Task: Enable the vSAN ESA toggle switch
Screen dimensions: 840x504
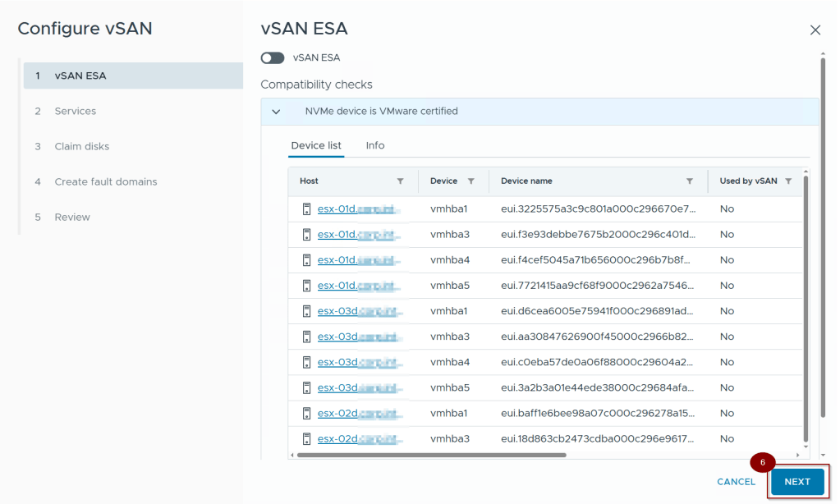Action: [272, 58]
